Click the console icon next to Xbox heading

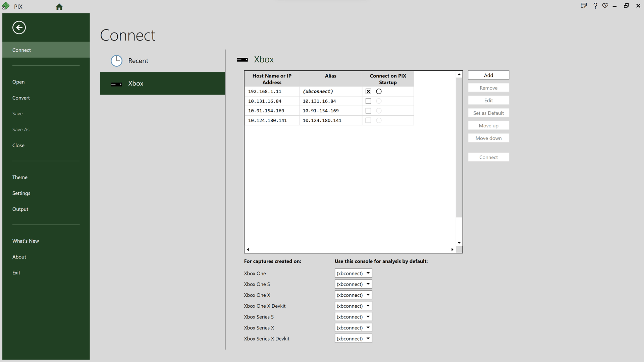[x=242, y=60]
